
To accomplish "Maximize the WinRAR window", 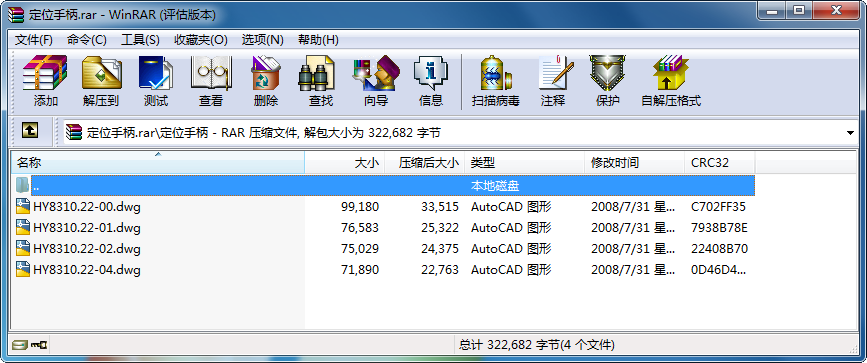I will [x=798, y=12].
